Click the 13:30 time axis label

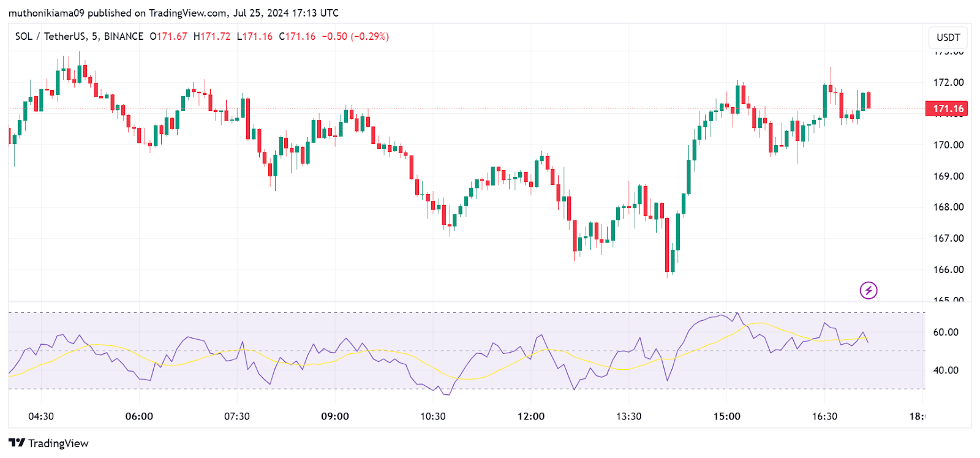[629, 416]
